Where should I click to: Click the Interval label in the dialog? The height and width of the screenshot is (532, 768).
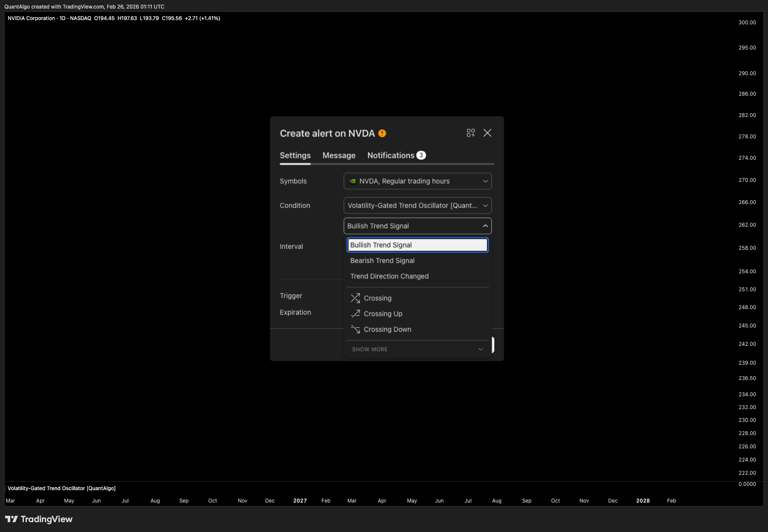[291, 246]
